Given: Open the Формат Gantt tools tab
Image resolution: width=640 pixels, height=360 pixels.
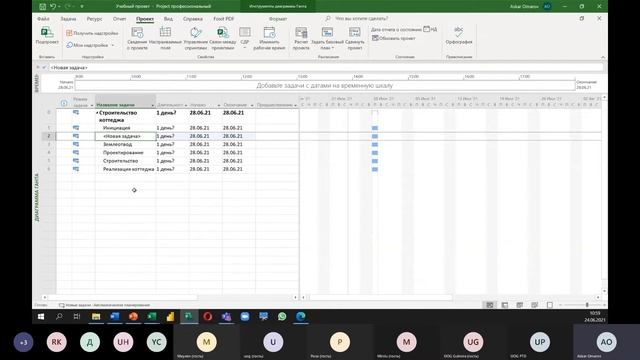Looking at the screenshot, I should (x=278, y=19).
